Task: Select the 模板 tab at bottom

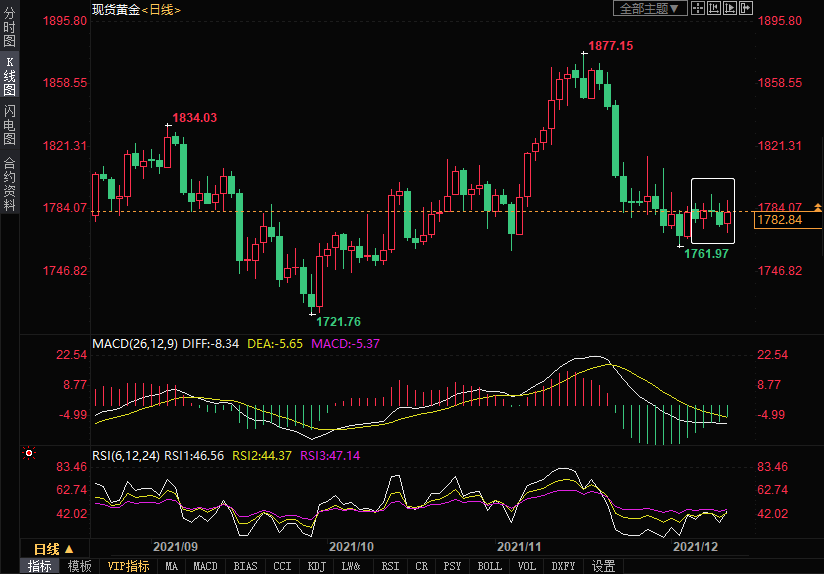Action: (x=79, y=566)
